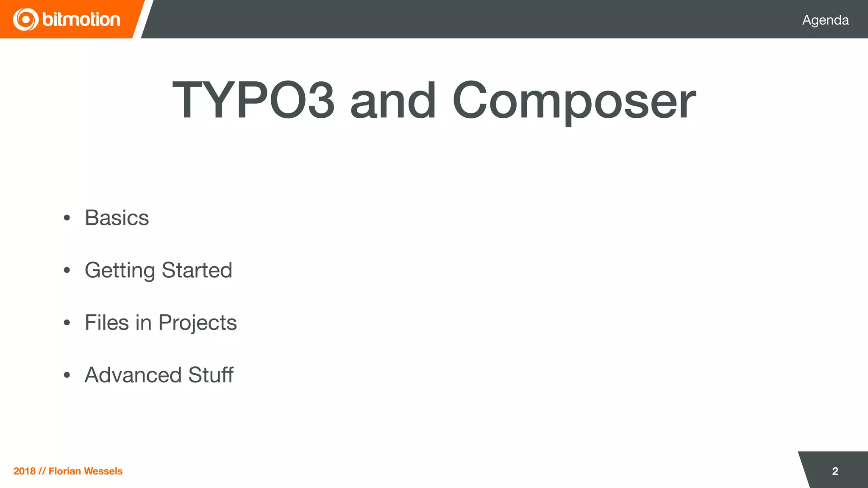Click the slide number 2
The image size is (868, 488).
835,471
